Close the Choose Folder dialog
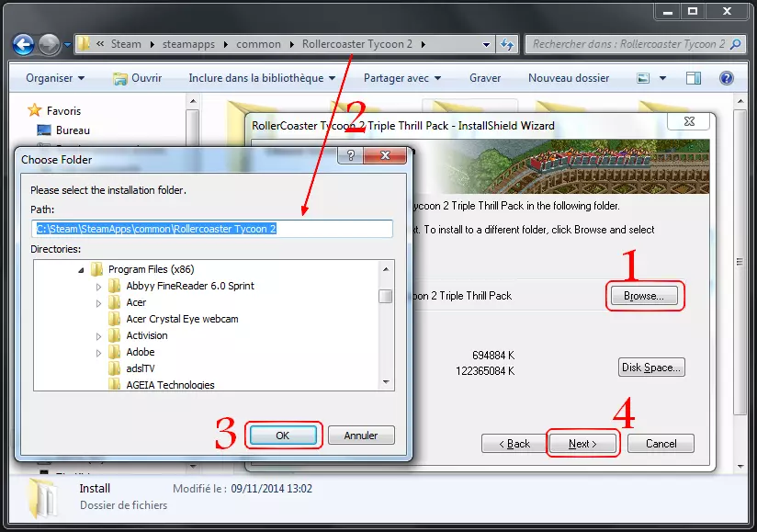This screenshot has height=532, width=757. (x=385, y=155)
